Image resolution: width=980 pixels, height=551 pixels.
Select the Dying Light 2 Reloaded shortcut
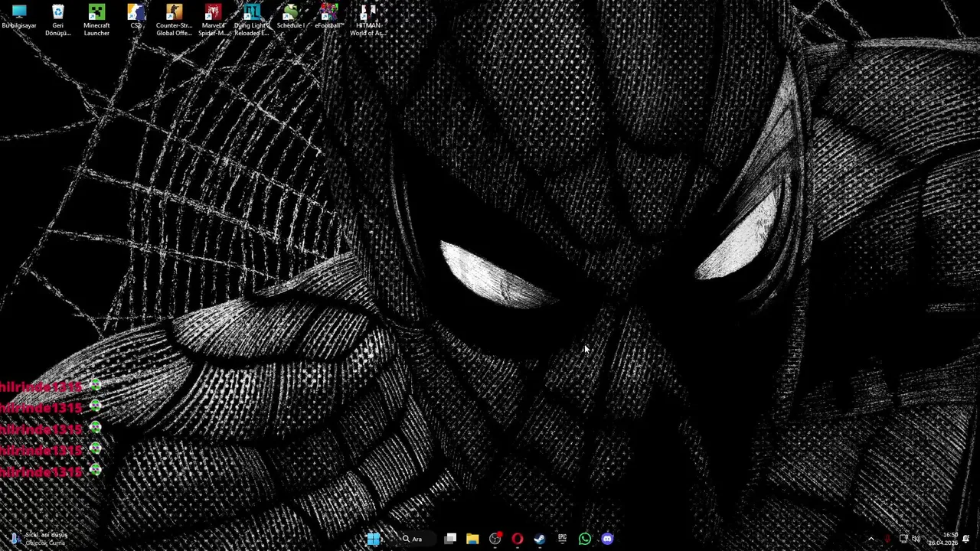tap(251, 20)
